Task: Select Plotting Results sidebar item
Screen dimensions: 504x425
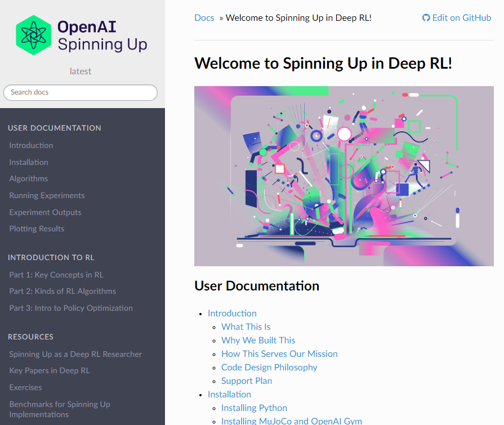Action: (37, 229)
